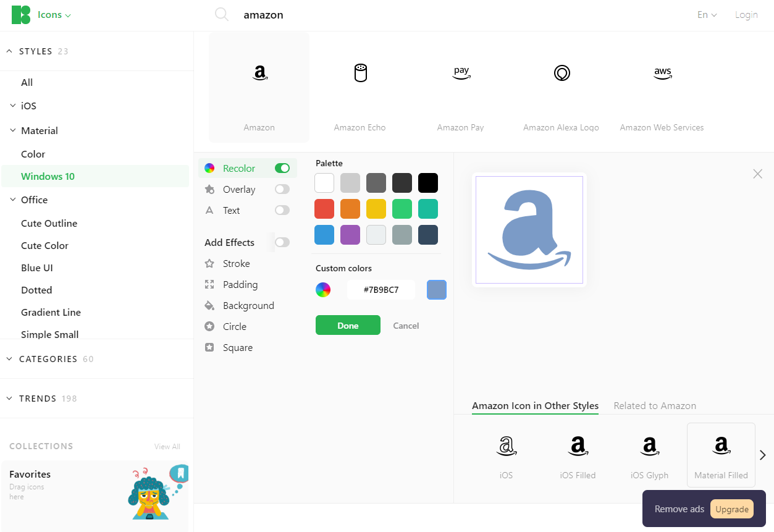Select the Amazon icon in search results
The height and width of the screenshot is (532, 774).
click(259, 88)
